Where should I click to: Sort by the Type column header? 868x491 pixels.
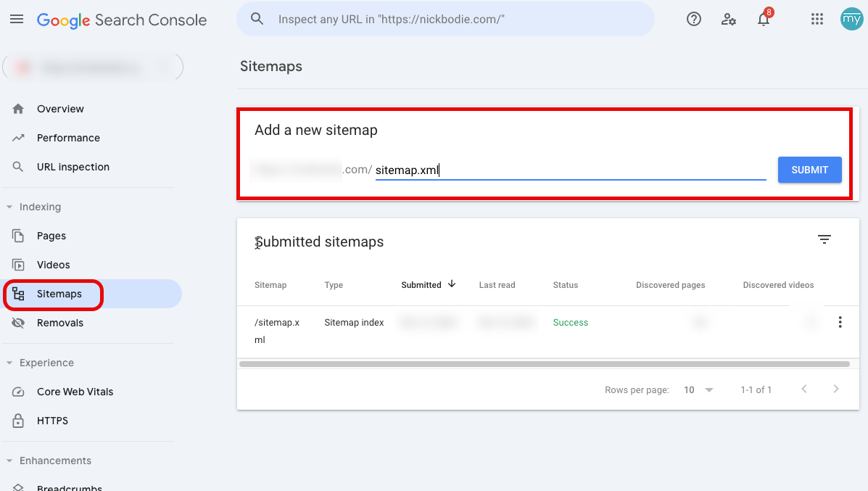(334, 285)
